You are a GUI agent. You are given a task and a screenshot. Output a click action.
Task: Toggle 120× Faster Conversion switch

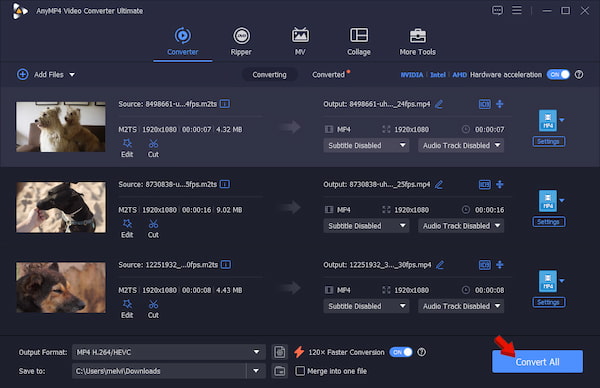(401, 352)
